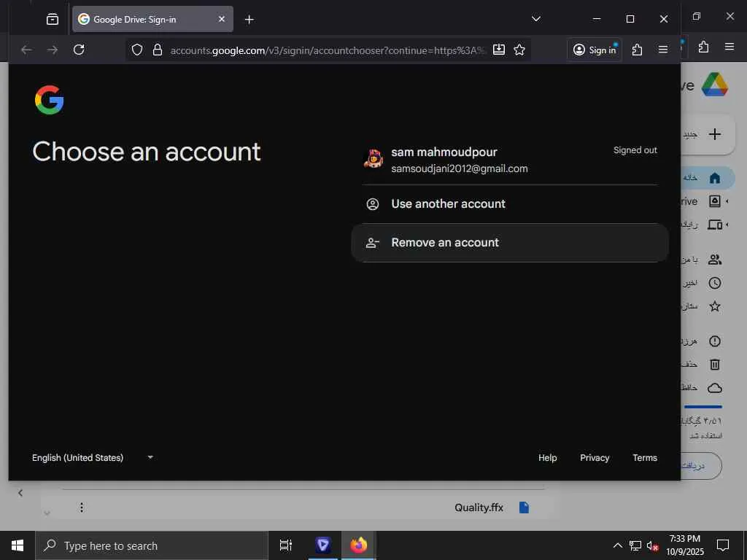Click the extensions icon in background browser window

[704, 47]
